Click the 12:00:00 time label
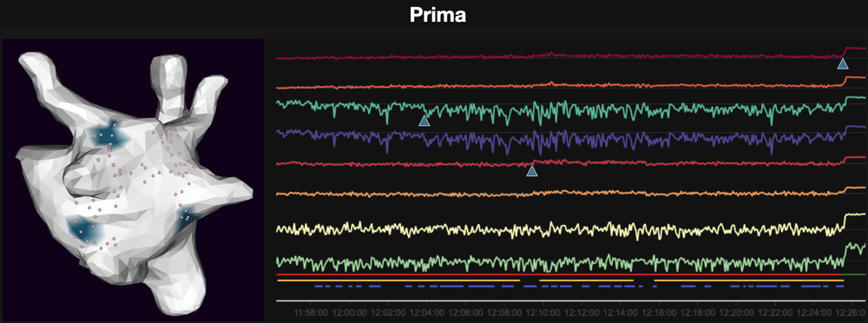Screen dimensions: 868x323 coord(350,313)
